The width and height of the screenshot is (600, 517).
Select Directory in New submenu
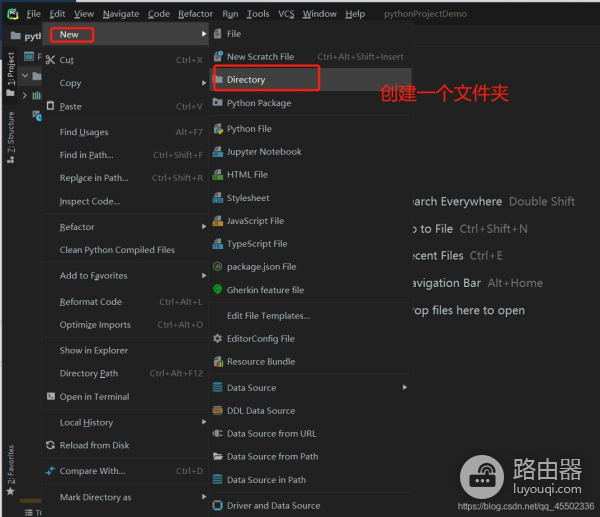311,80
